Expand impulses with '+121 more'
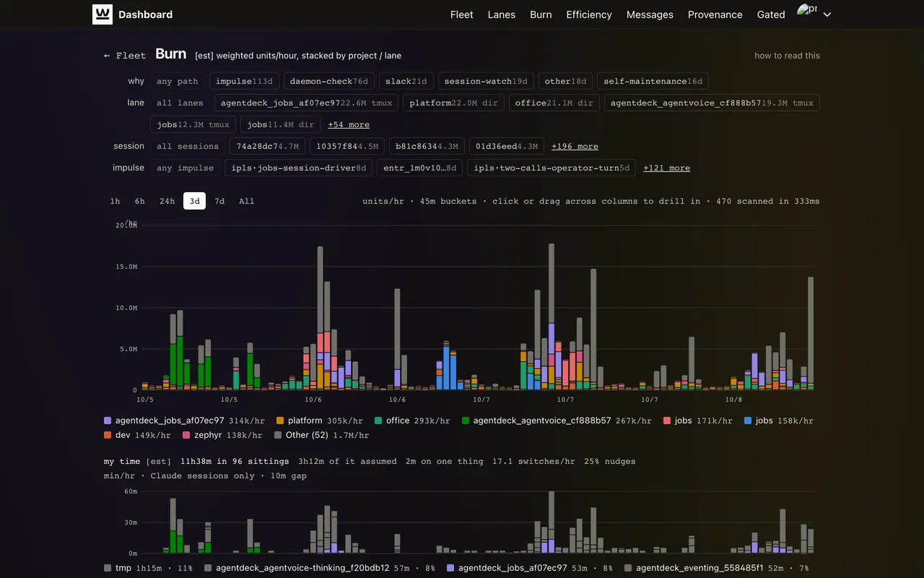This screenshot has width=924, height=578. point(666,168)
